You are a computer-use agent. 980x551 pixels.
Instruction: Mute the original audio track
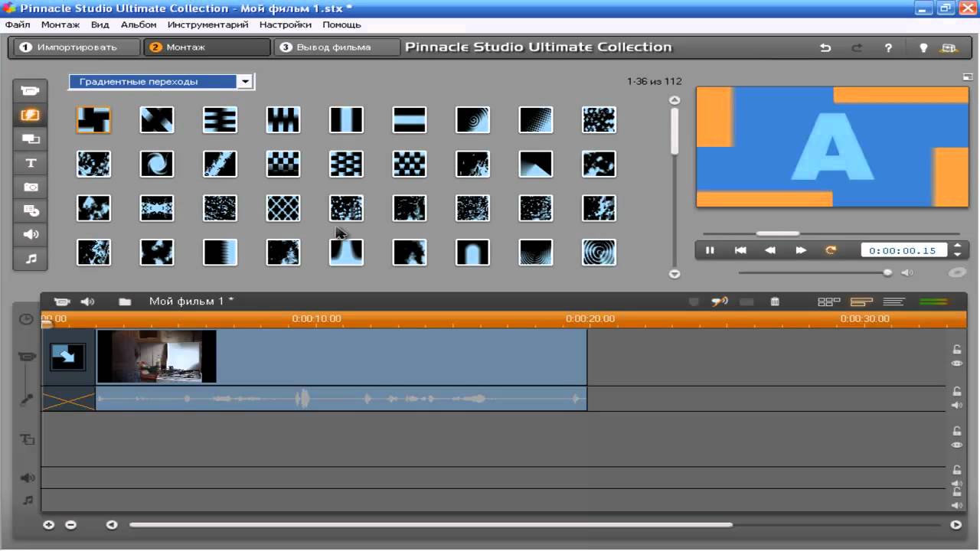pyautogui.click(x=957, y=405)
